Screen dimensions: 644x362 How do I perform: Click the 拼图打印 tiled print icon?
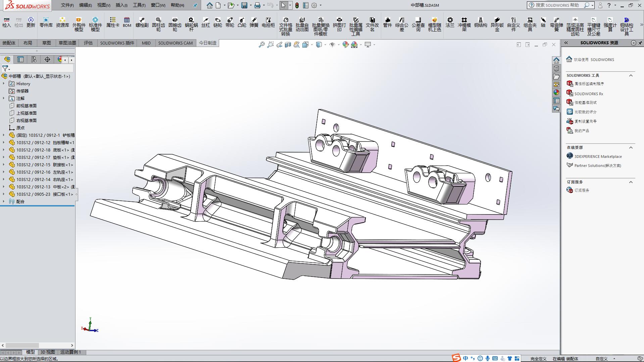click(339, 24)
